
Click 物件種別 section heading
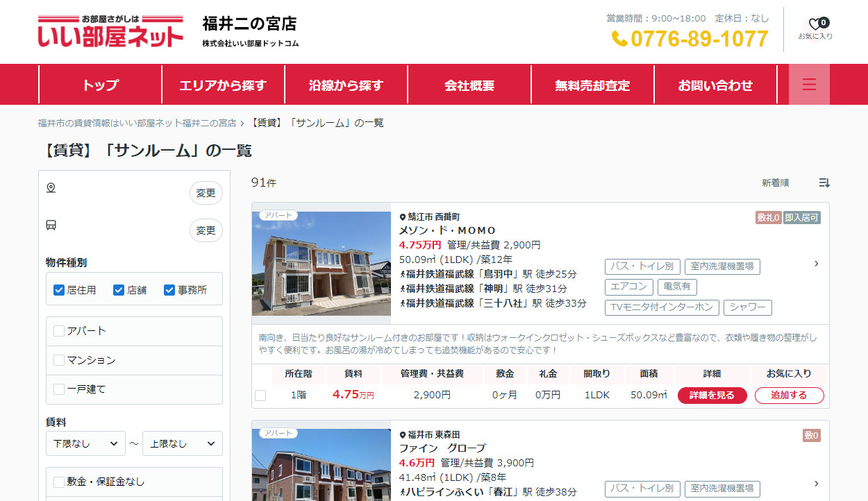coord(67,263)
